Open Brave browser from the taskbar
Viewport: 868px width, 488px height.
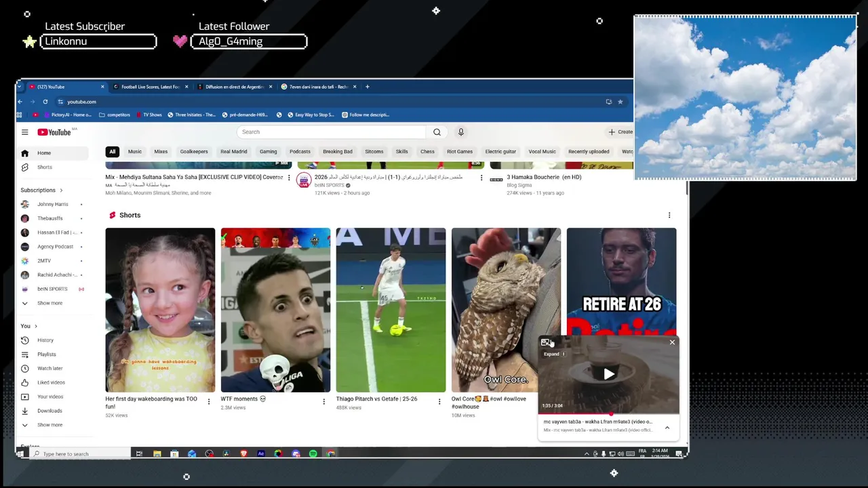point(243,453)
